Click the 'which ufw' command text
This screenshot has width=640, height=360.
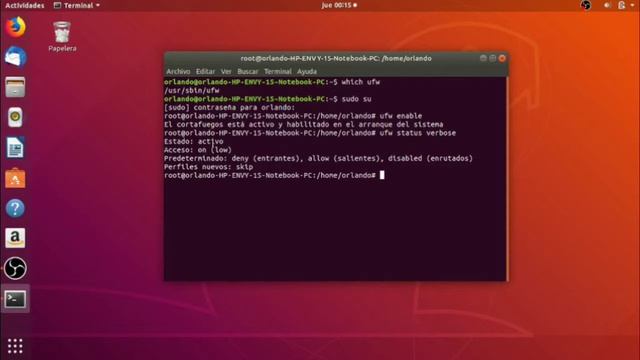click(x=361, y=82)
